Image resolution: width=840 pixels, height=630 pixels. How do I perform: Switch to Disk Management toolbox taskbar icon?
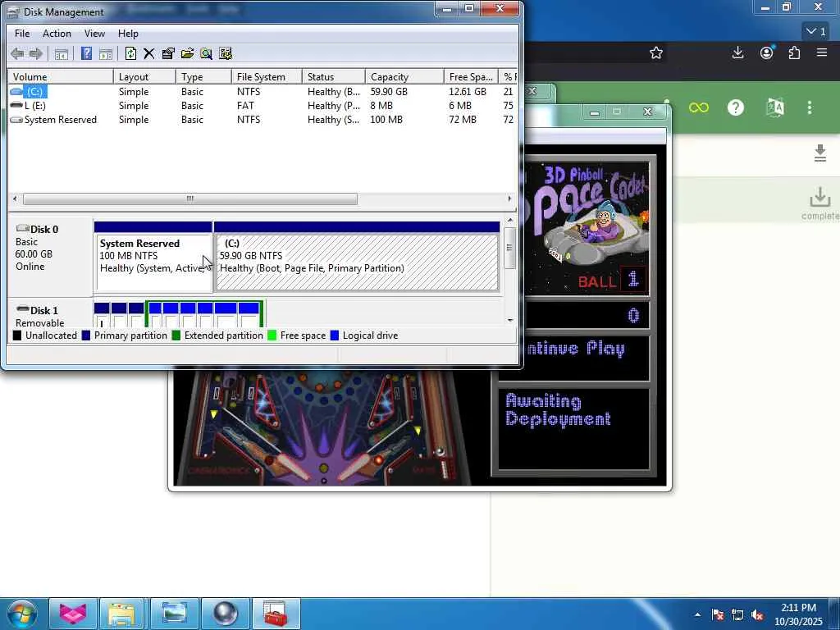(x=276, y=614)
